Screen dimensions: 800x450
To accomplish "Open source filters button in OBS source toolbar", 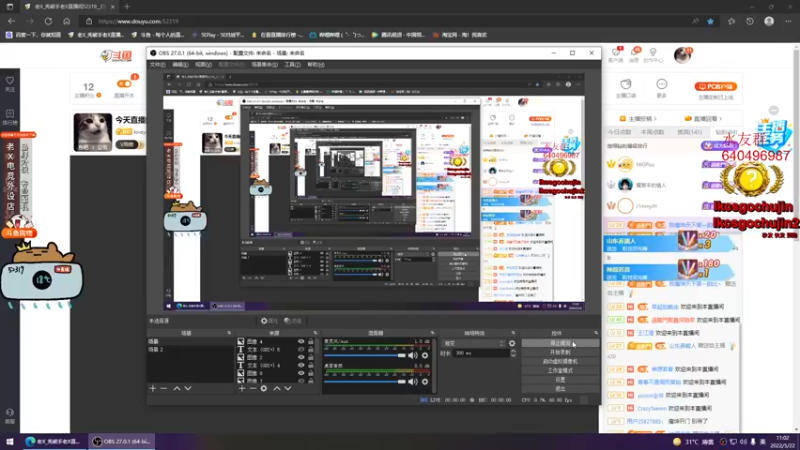I will 293,321.
